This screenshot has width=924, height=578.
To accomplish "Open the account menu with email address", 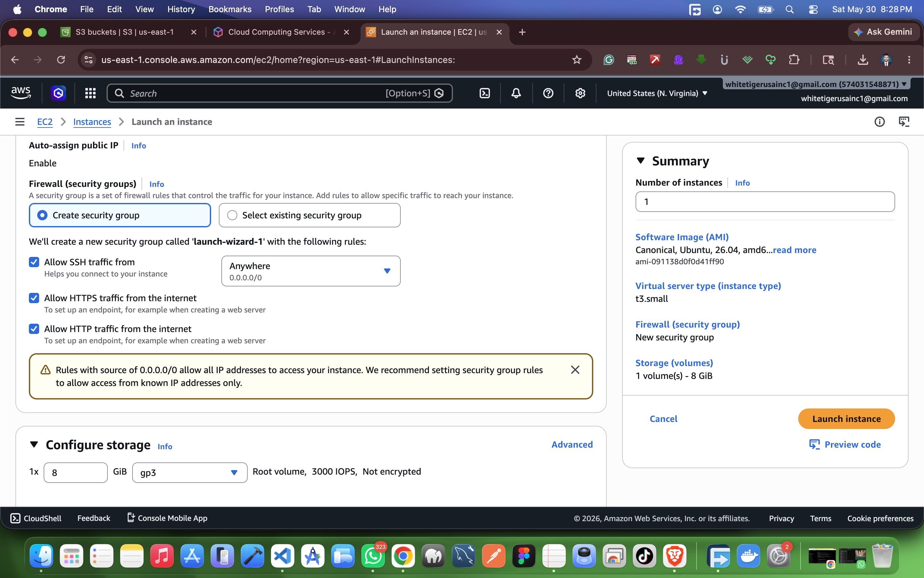I will click(816, 84).
